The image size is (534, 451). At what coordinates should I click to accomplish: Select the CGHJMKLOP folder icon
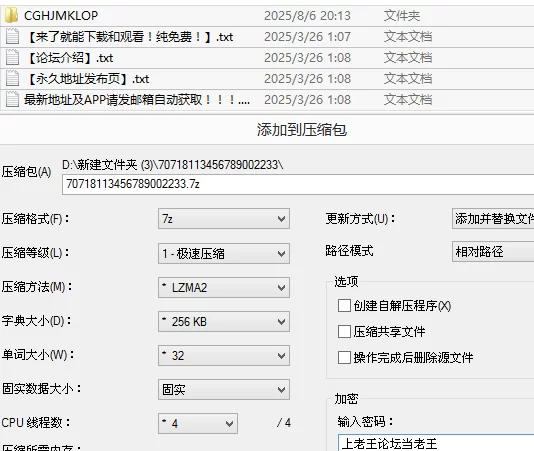click(11, 15)
